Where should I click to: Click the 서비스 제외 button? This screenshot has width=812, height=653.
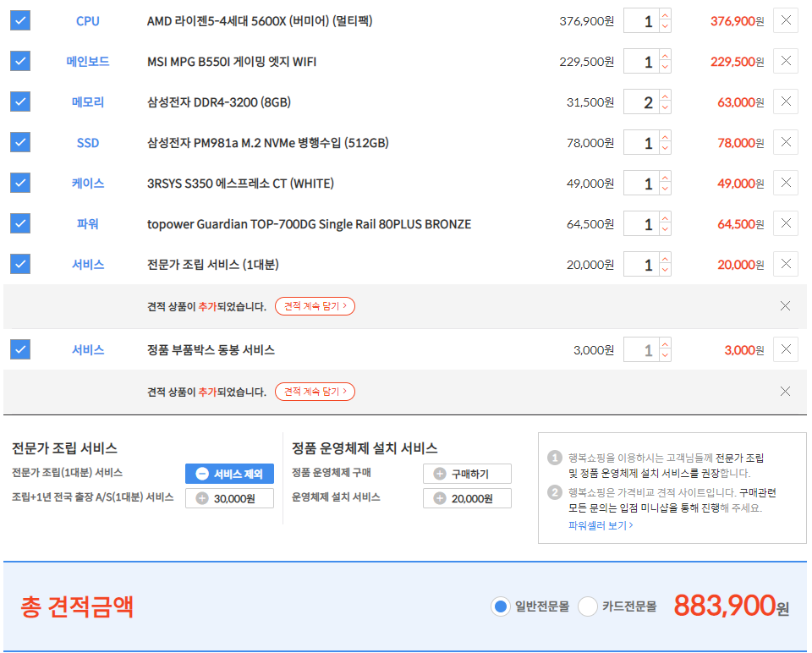click(229, 474)
